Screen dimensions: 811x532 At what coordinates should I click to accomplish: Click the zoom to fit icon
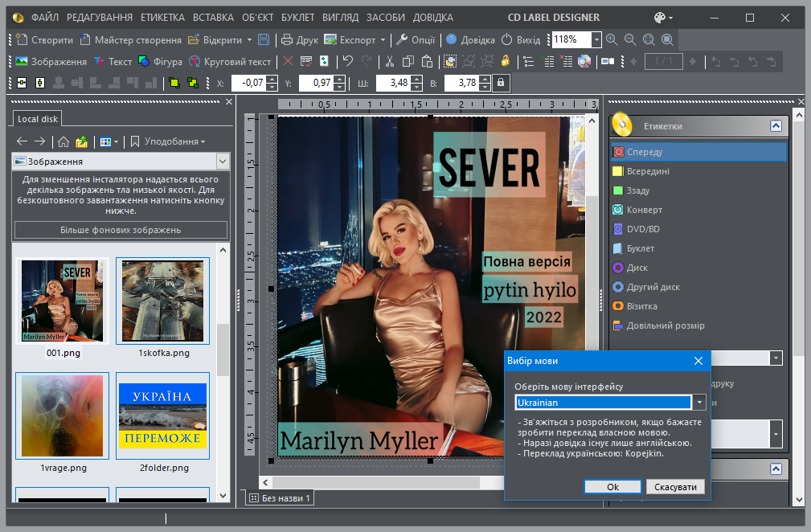coord(649,40)
